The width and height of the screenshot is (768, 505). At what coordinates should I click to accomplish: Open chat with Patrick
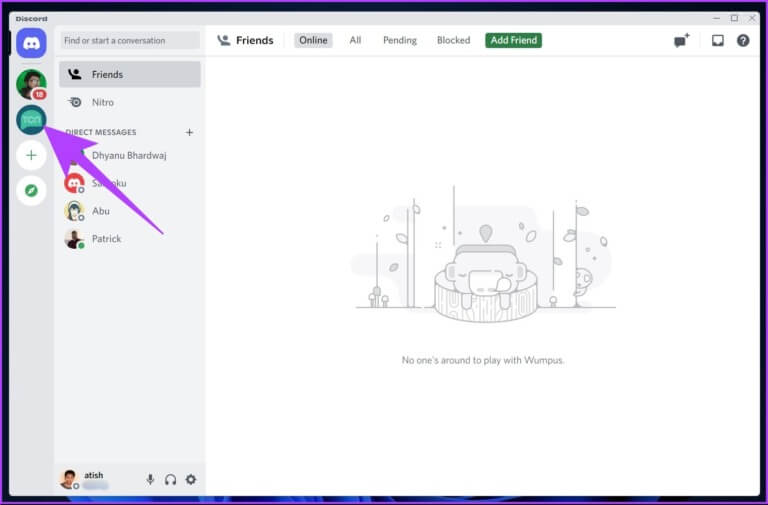click(x=130, y=239)
